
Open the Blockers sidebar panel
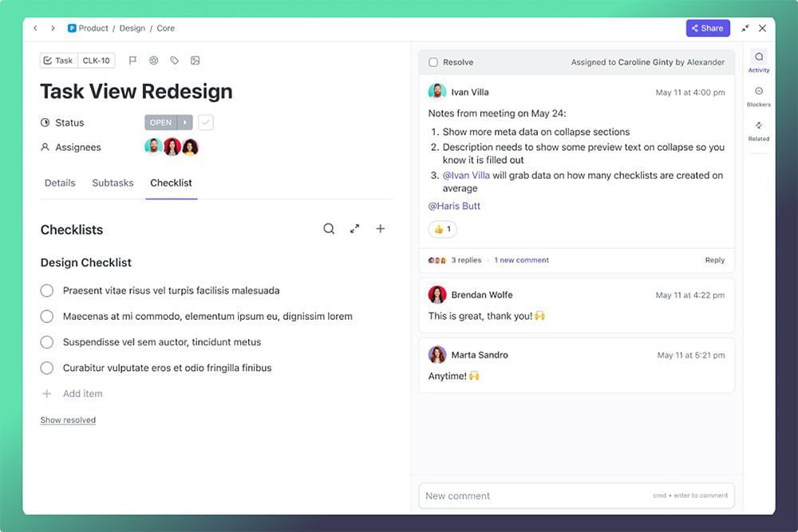(758, 96)
